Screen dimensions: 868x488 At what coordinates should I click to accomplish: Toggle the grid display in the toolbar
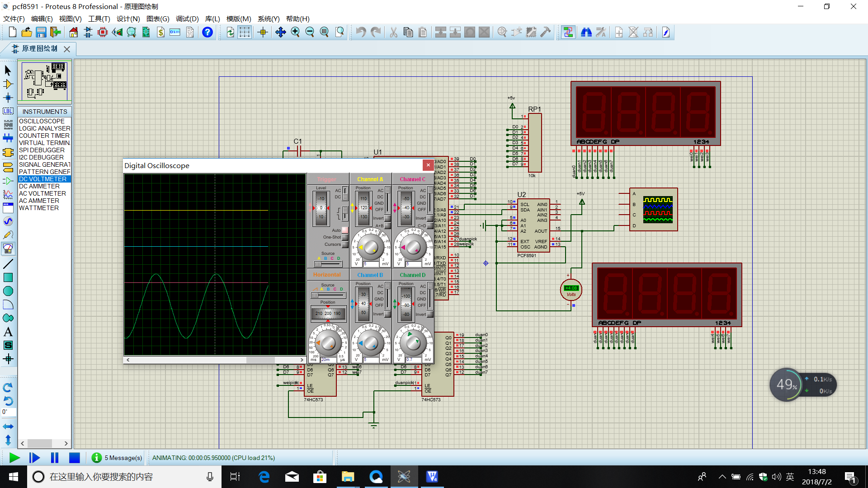point(245,32)
